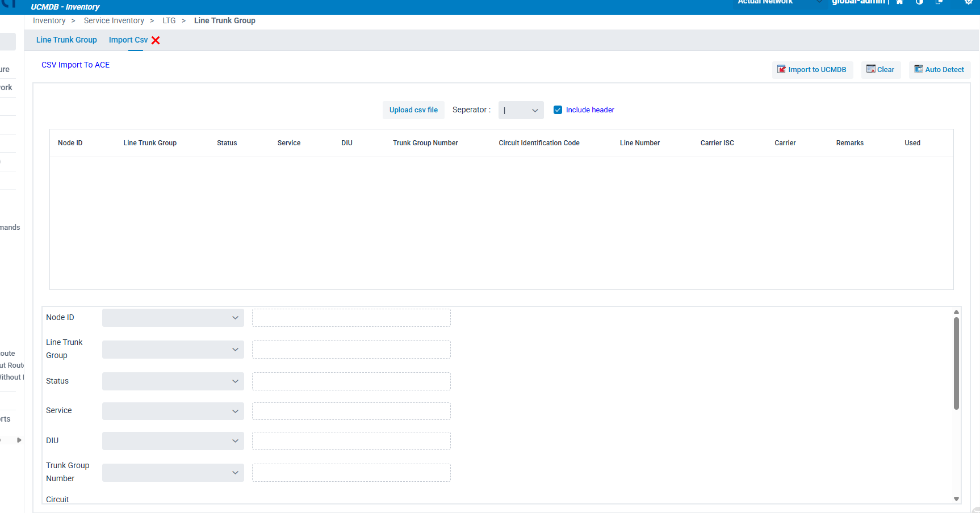980x513 pixels.
Task: Go to Service Inventory breadcrumb link
Action: click(x=114, y=21)
